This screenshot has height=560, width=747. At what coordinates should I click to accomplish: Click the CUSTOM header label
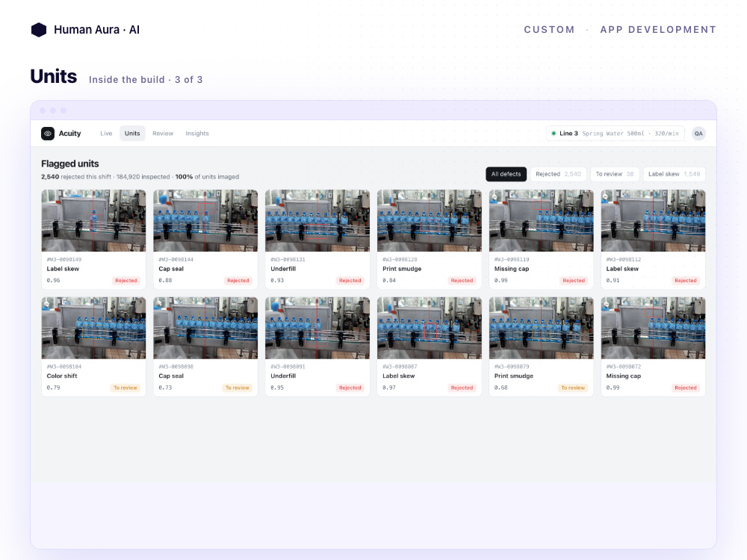(549, 30)
